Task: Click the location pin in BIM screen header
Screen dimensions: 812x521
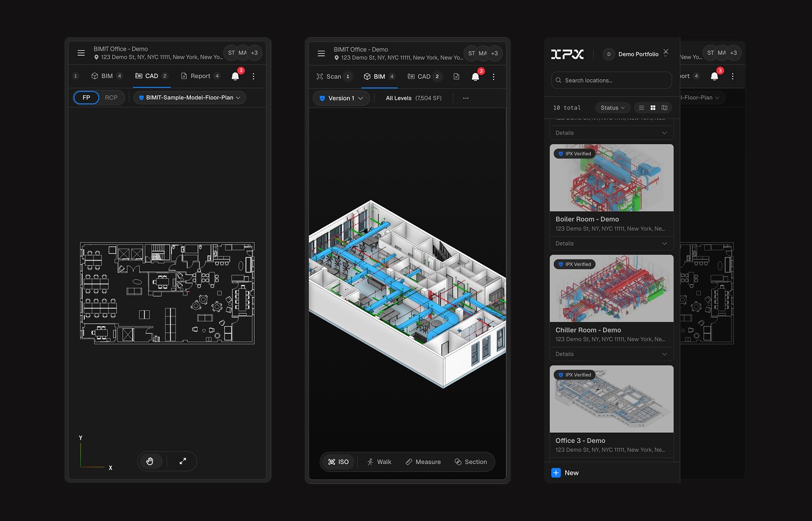Action: 337,58
